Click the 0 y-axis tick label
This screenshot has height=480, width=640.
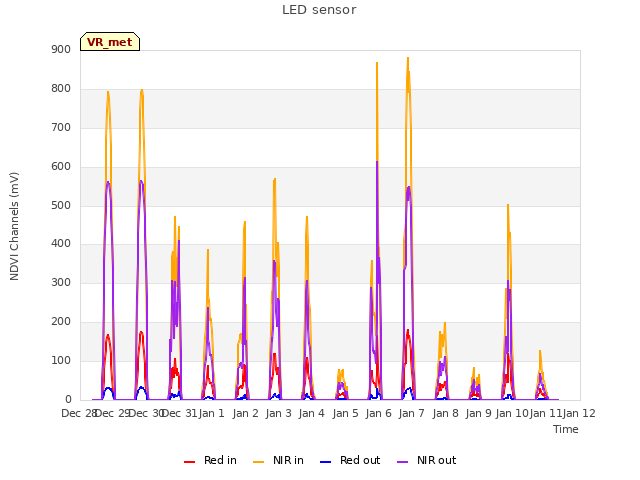pos(68,400)
